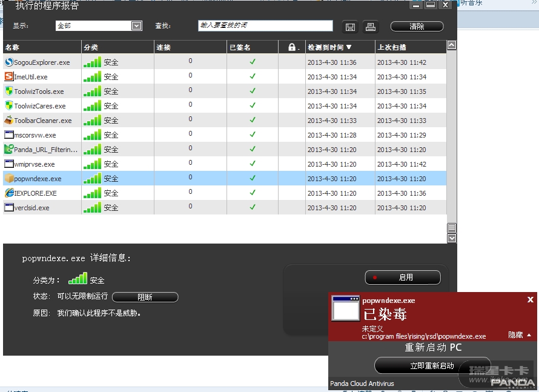Click detection time 2013-4-30 11:28 cell
The height and width of the screenshot is (392, 539).
point(332,135)
